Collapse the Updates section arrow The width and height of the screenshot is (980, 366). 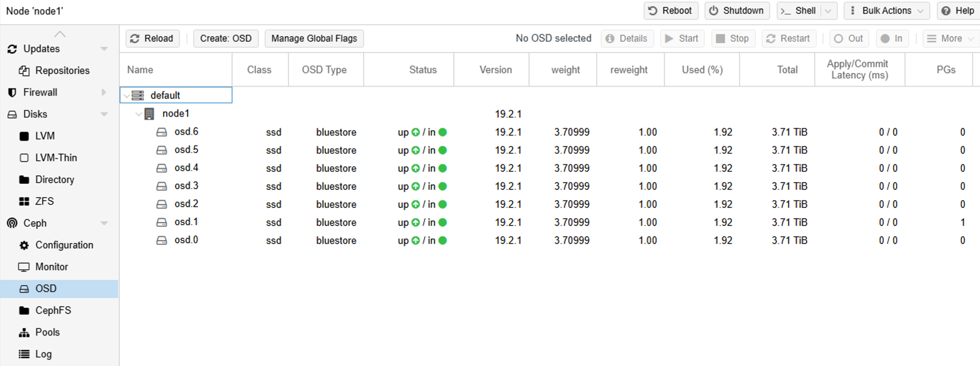[104, 48]
